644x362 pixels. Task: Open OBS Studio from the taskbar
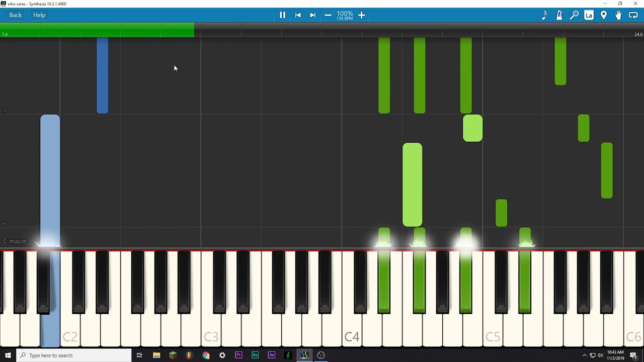pyautogui.click(x=321, y=355)
